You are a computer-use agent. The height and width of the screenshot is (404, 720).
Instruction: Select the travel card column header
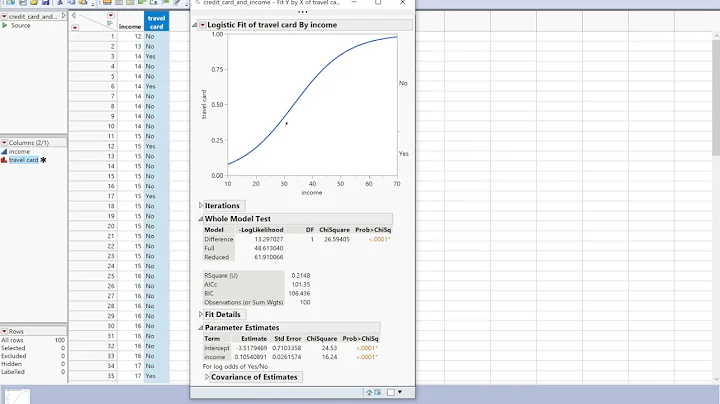(x=156, y=22)
